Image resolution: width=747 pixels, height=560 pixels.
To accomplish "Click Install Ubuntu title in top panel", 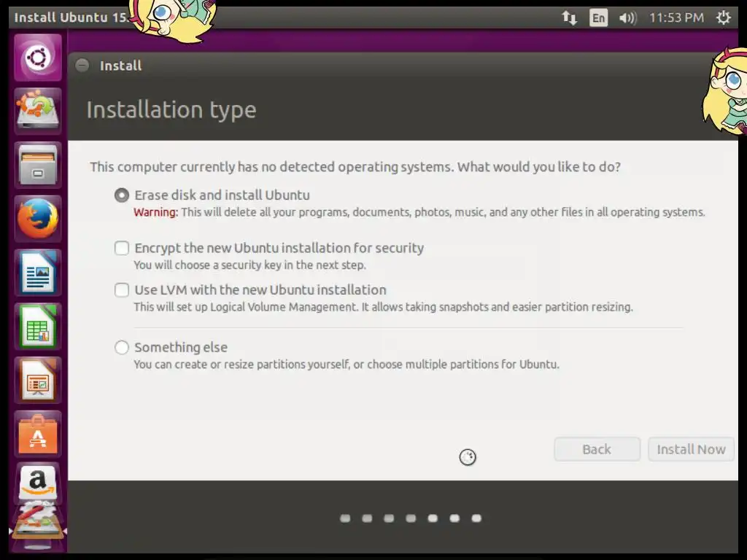I will [71, 17].
